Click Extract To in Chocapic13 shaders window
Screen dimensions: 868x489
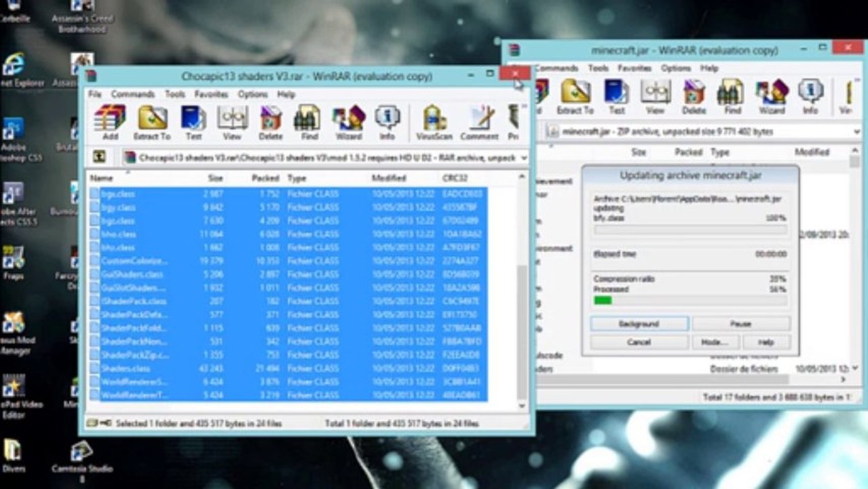pyautogui.click(x=152, y=122)
